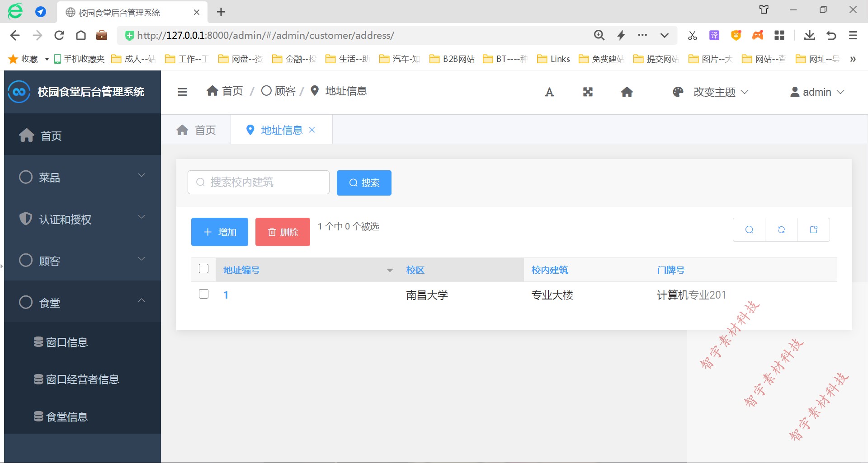Click the 首页 breadcrumb link
The image size is (868, 463).
tap(225, 91)
